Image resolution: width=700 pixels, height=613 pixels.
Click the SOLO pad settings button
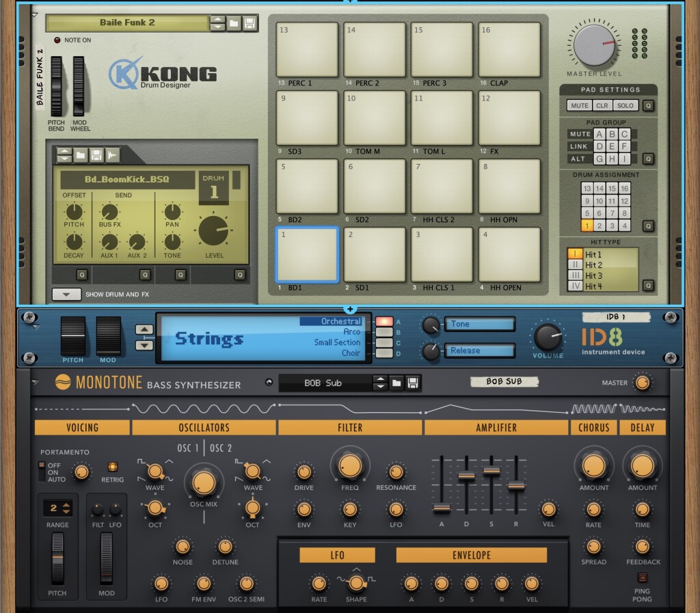coord(625,105)
